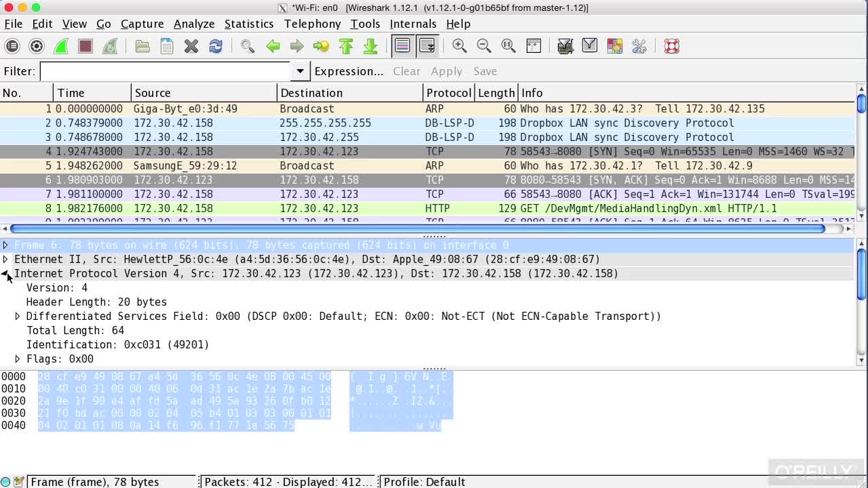Open the Edit menu
Screen dimensions: 868x488
42,24
